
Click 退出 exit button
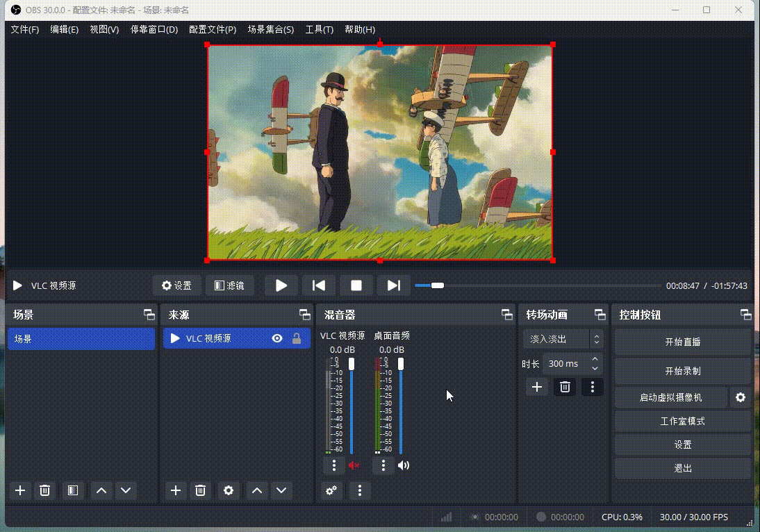pos(682,468)
